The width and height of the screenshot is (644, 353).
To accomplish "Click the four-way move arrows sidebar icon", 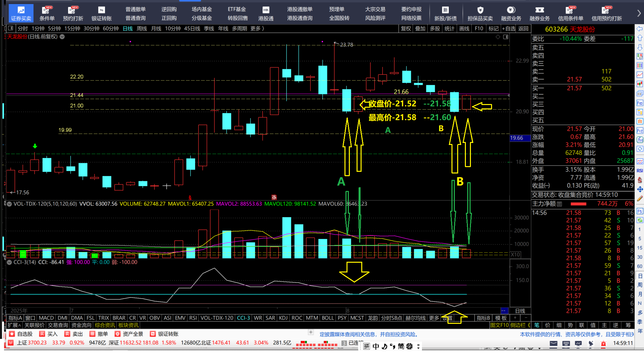I will pos(640,189).
